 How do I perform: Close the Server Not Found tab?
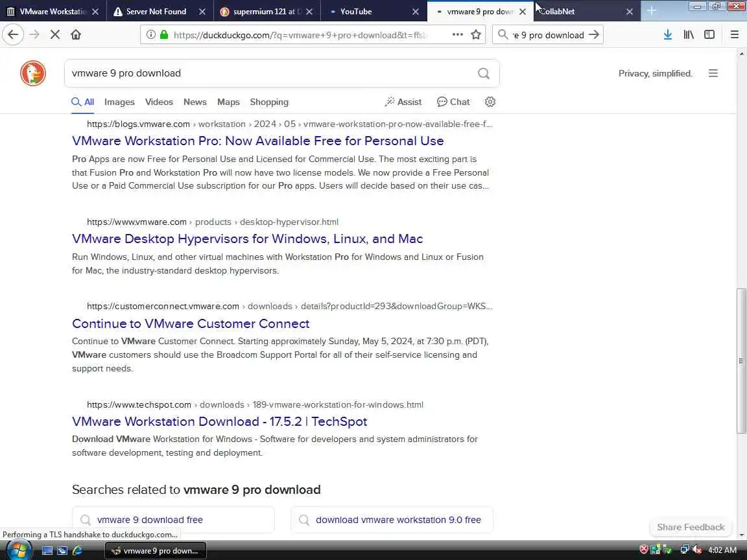tap(202, 12)
